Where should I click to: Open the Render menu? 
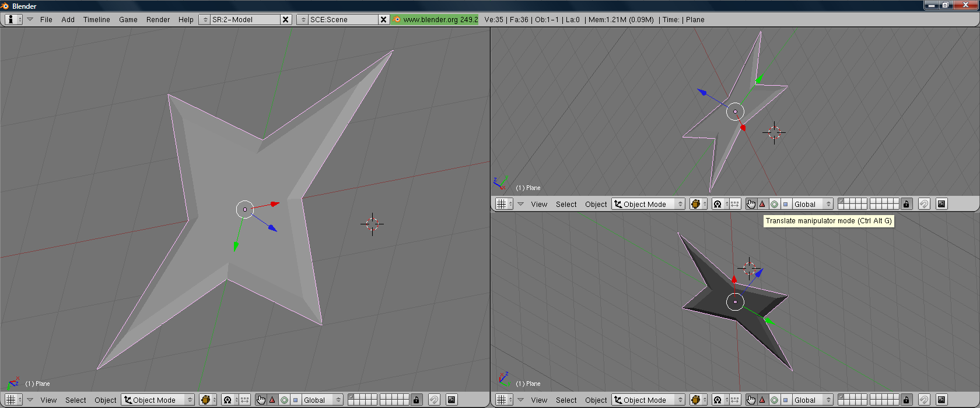click(x=157, y=19)
